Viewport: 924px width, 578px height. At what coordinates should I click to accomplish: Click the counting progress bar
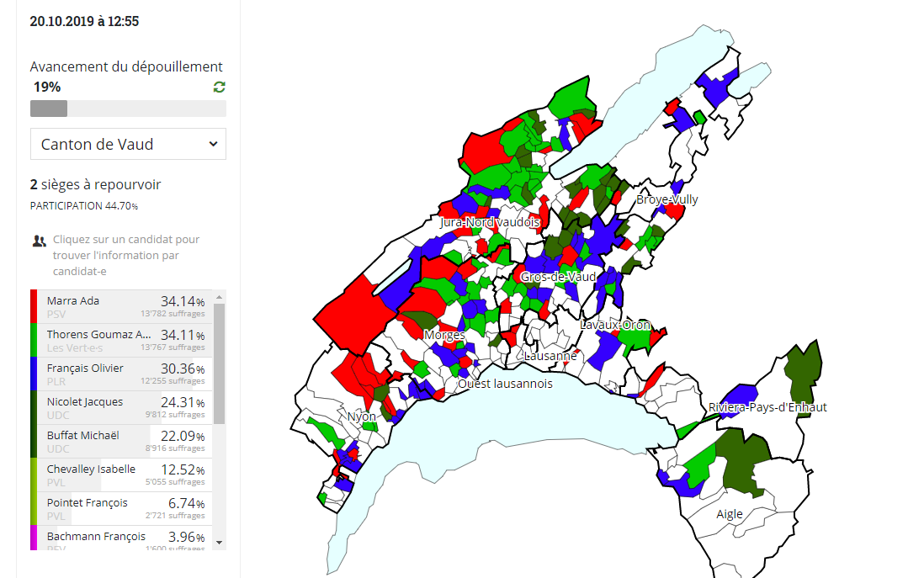click(x=128, y=109)
